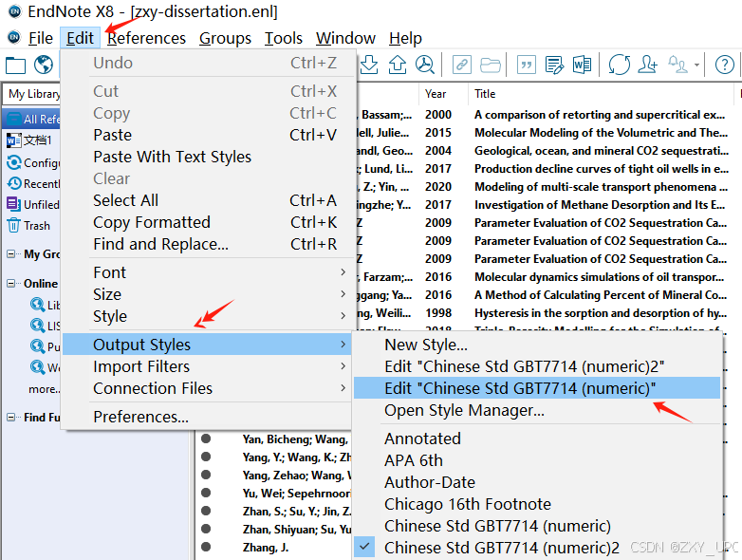
Task: Choose Paste With Text Styles
Action: pyautogui.click(x=208, y=157)
